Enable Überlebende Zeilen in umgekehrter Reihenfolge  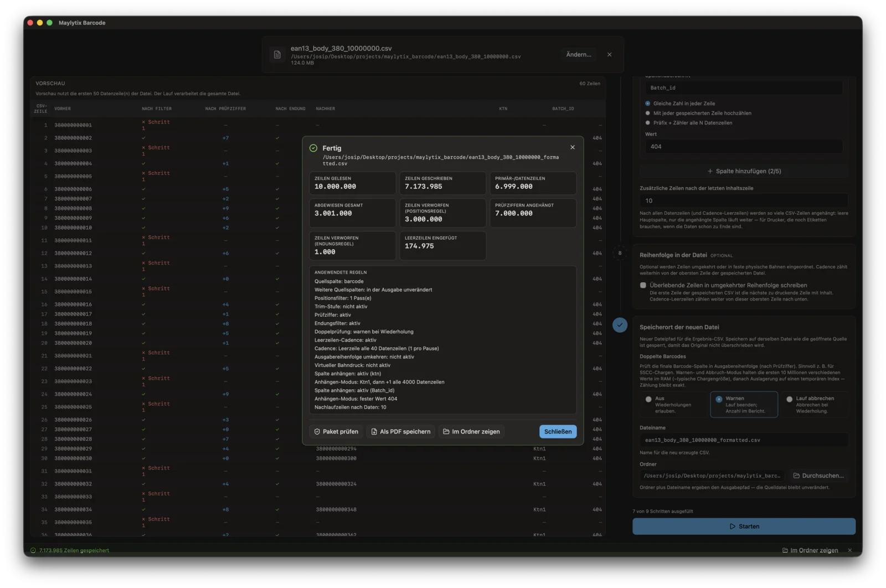point(643,285)
